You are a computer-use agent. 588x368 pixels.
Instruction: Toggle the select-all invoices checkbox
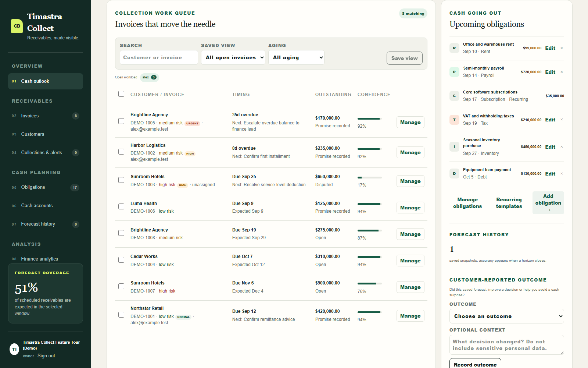121,94
